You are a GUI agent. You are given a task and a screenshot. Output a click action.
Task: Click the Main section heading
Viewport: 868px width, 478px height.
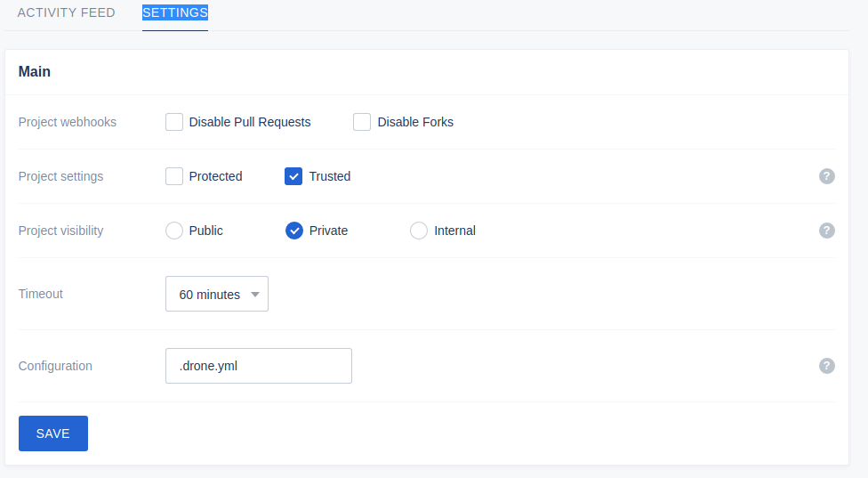point(35,72)
